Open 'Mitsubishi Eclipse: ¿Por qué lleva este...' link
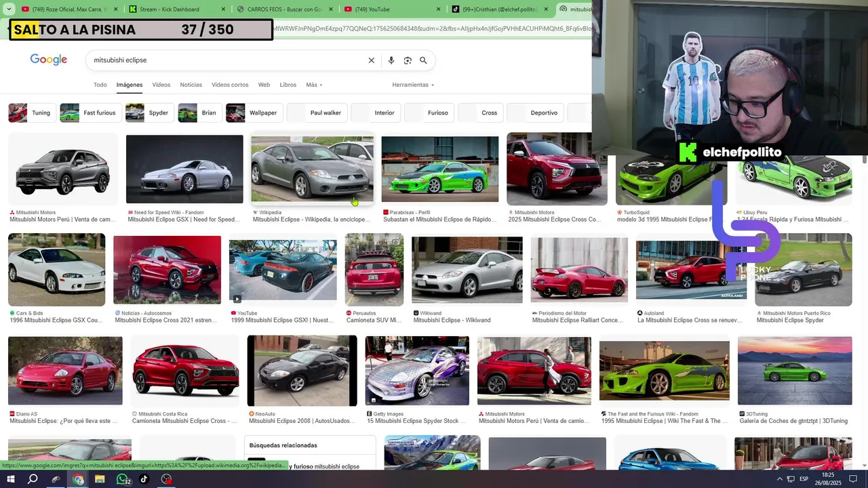The image size is (868, 488). (x=64, y=421)
